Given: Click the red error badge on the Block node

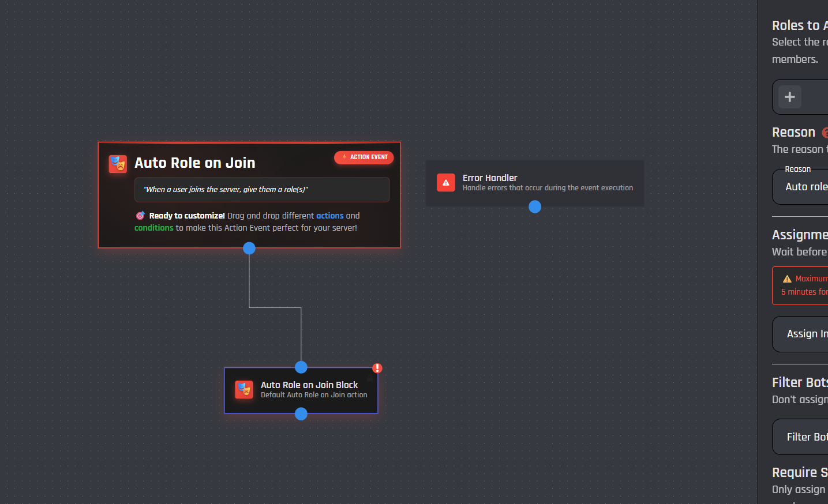Looking at the screenshot, I should [x=377, y=368].
